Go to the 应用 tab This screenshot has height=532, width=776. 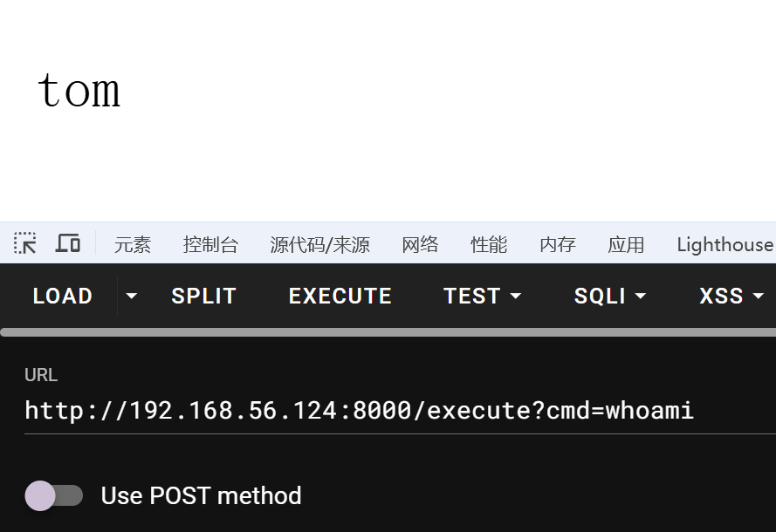coord(626,245)
